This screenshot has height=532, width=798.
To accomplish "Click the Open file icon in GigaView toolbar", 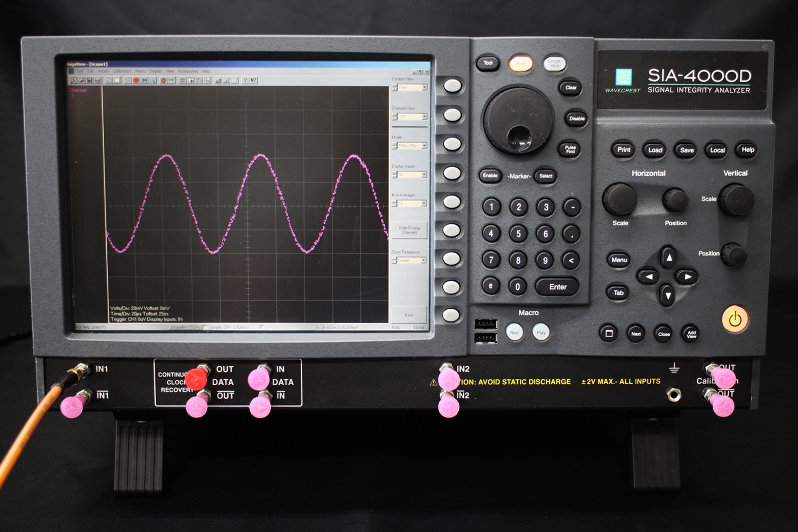I will 82,81.
